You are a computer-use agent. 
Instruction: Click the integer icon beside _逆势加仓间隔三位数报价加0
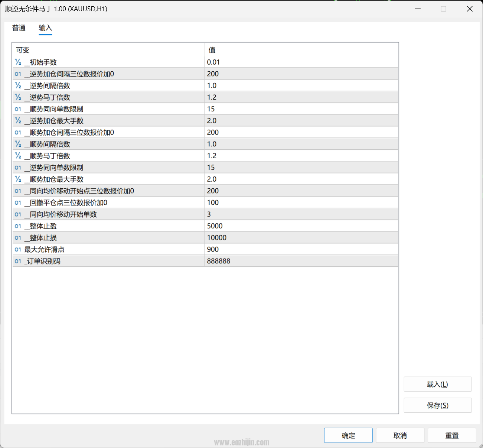18,74
